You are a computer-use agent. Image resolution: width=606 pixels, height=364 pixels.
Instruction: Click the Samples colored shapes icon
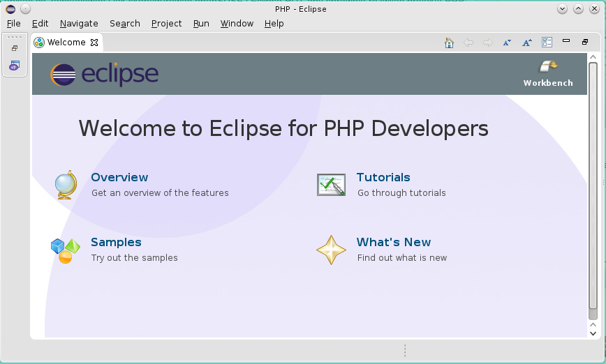coord(66,250)
